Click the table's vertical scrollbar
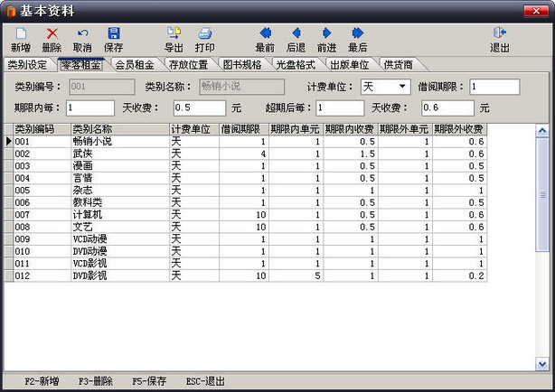Screen dimensions: 555x392 541,208
